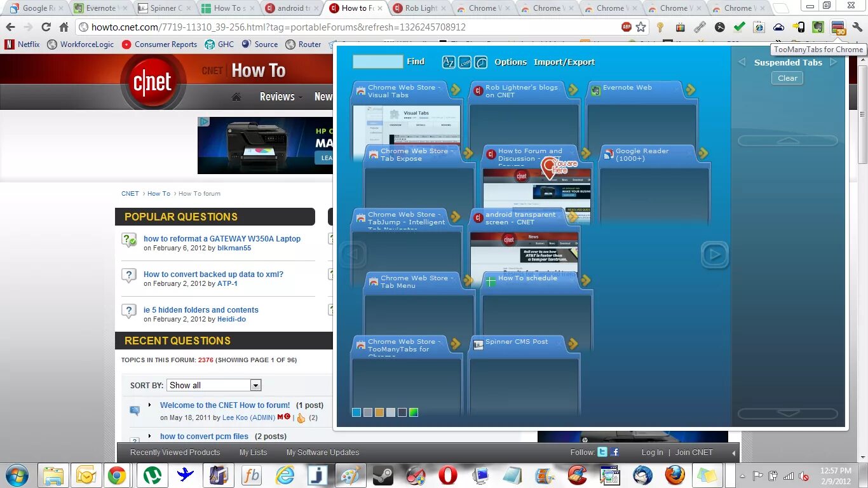Click the Facebook follow icon in footer
Viewport: 868px width, 488px height.
click(x=614, y=452)
